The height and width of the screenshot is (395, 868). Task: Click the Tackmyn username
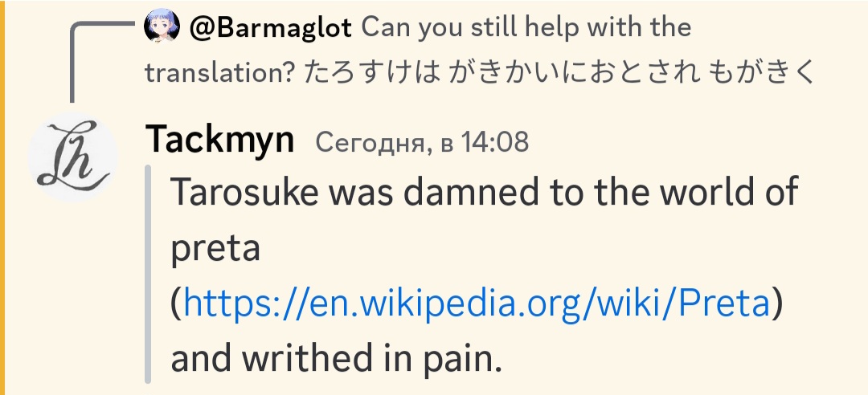coord(220,142)
